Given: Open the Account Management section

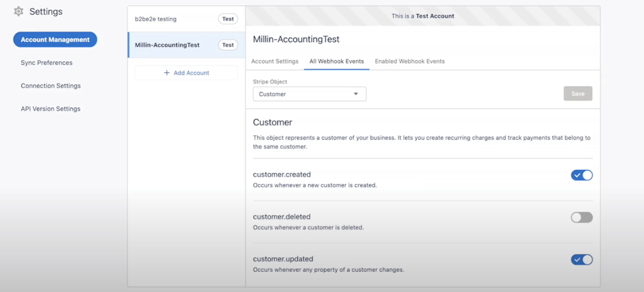Looking at the screenshot, I should [55, 40].
